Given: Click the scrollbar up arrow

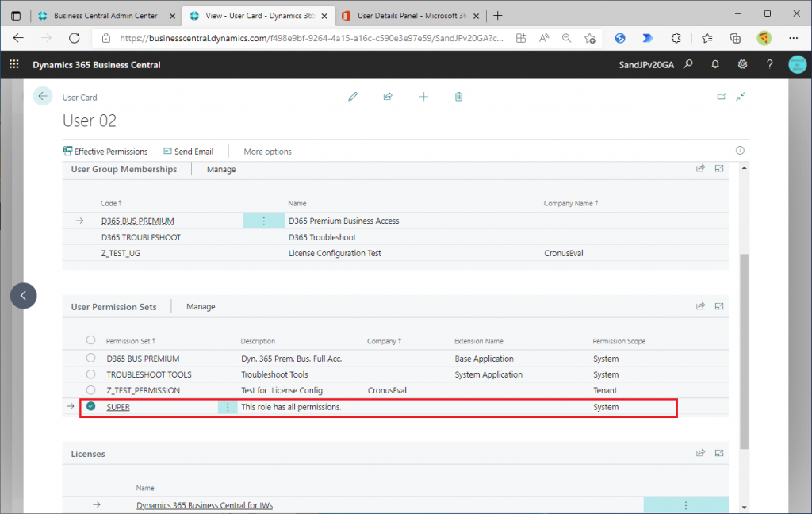Looking at the screenshot, I should pyautogui.click(x=744, y=168).
